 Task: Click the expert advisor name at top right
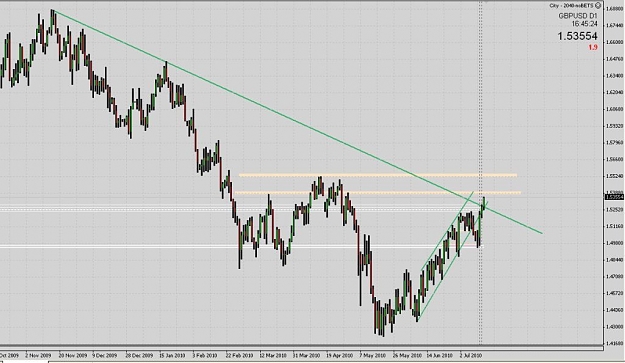point(572,6)
